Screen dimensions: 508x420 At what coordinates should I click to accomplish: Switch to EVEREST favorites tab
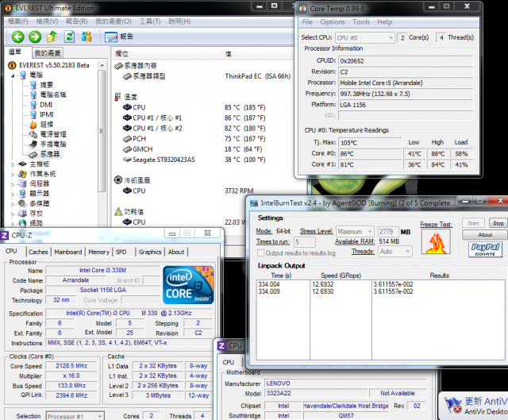48,53
